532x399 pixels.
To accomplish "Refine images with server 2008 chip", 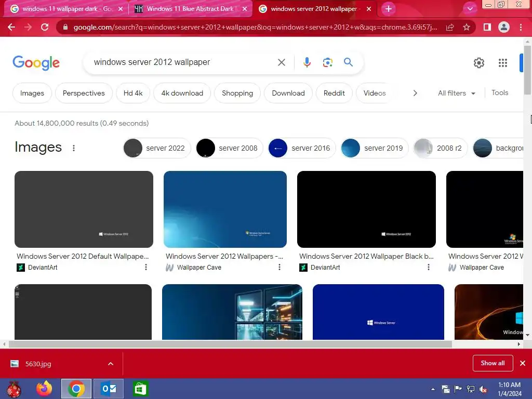I will pos(229,148).
